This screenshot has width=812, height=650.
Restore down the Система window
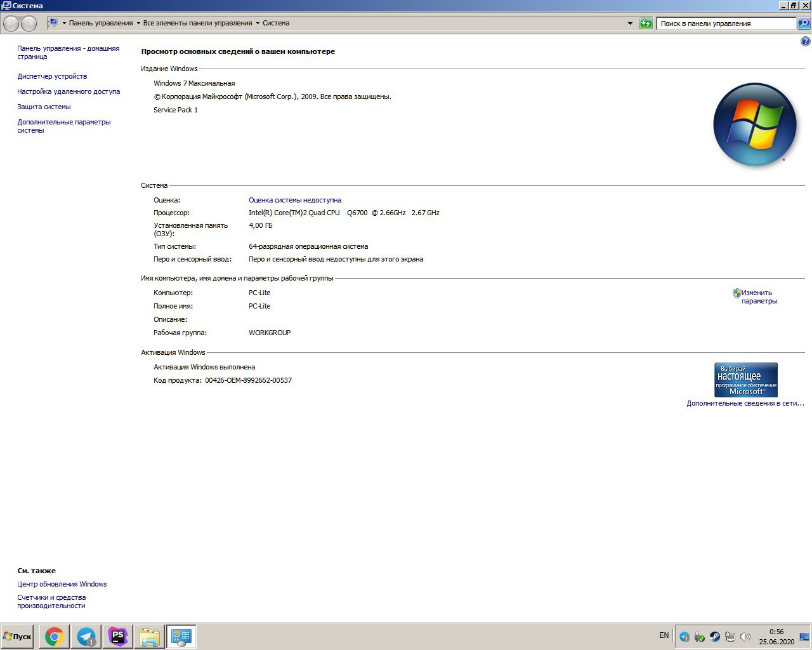pyautogui.click(x=794, y=6)
